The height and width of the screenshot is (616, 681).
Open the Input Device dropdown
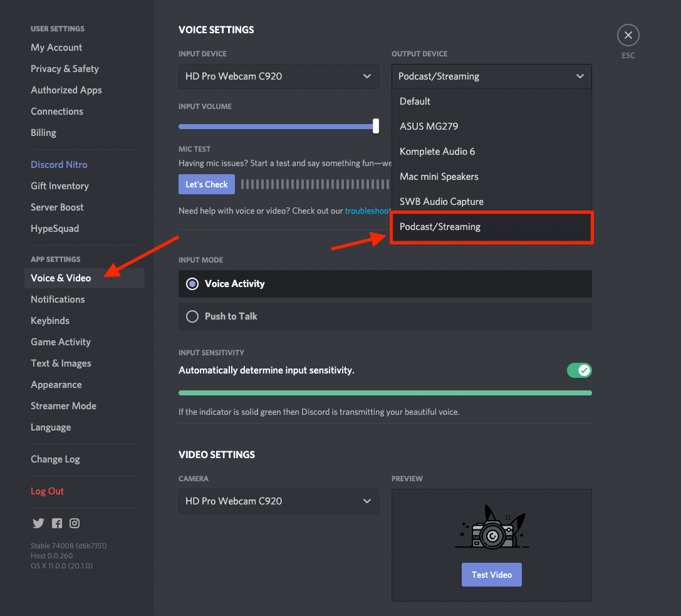click(x=278, y=76)
